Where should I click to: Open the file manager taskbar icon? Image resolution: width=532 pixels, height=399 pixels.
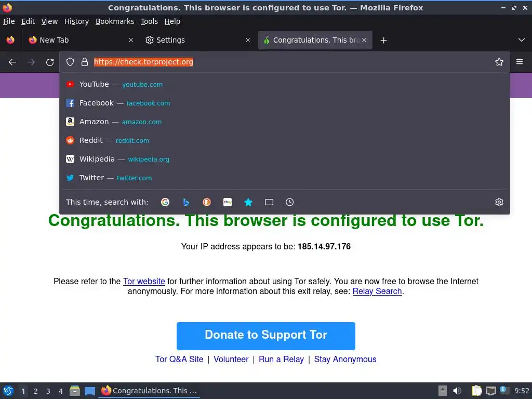[x=75, y=391]
